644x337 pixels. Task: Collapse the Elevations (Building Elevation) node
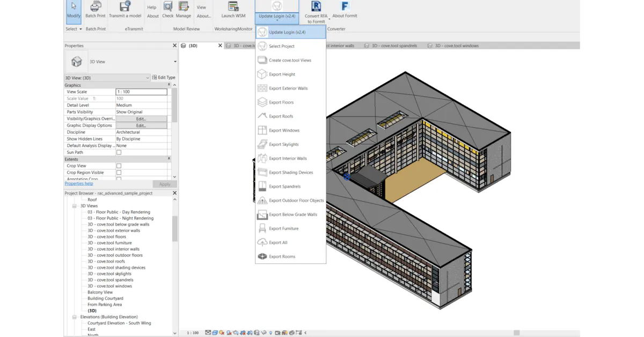pos(75,317)
